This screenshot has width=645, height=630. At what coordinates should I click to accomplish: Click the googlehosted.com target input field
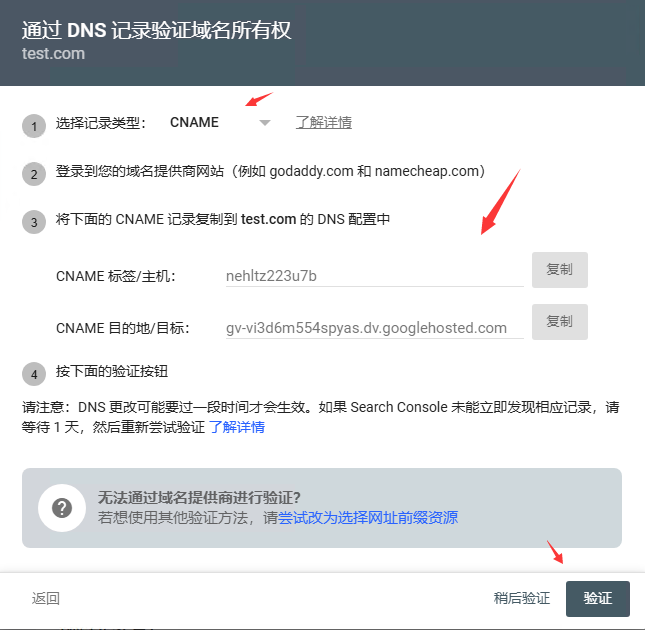(x=374, y=328)
